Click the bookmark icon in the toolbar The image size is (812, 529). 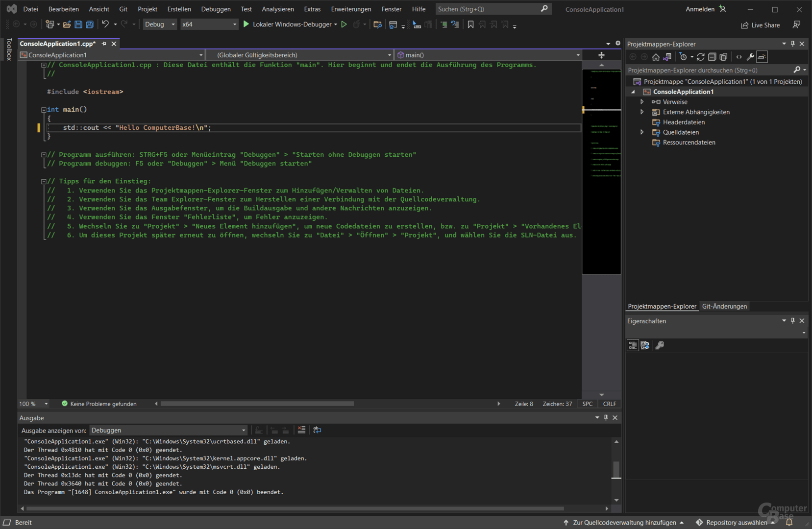470,24
